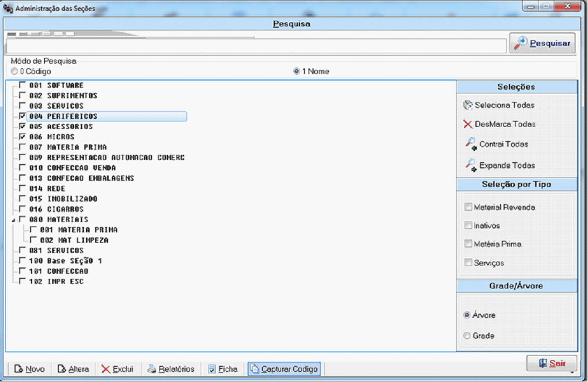Click the Pesquisar magnifier button

(542, 43)
